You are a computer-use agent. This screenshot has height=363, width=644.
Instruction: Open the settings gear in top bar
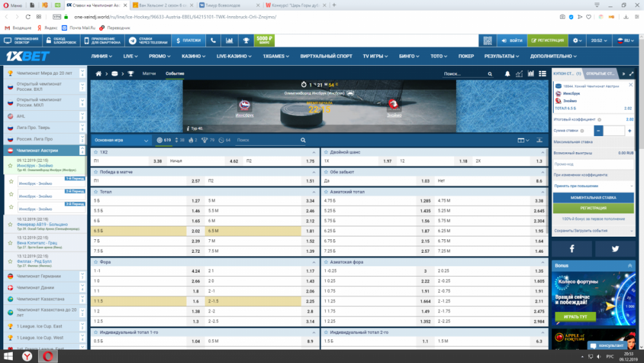click(x=576, y=41)
